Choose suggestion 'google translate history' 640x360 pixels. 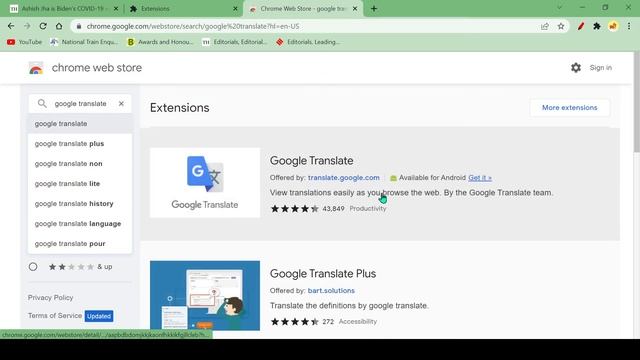point(80,204)
